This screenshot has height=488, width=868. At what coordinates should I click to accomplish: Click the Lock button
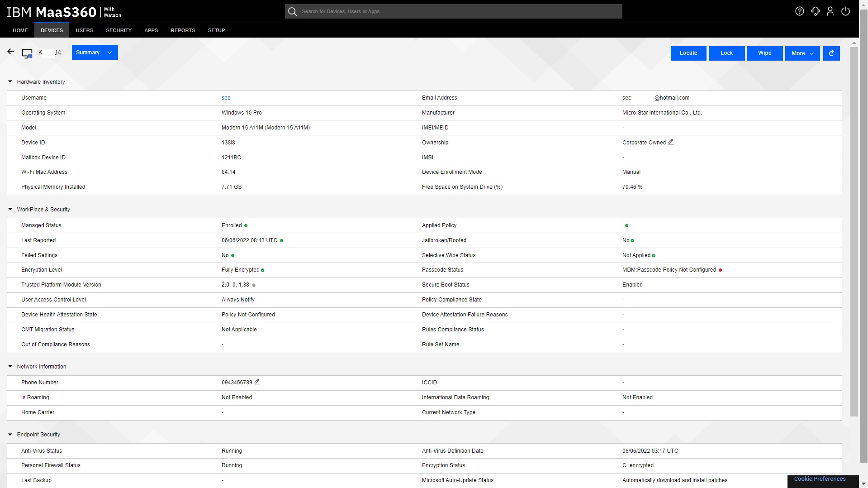click(x=726, y=53)
